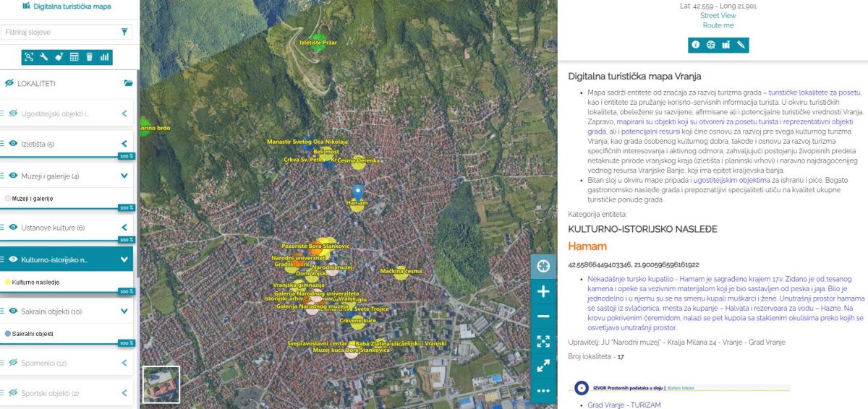Click the open folder icon beside LOKALITETI
Image resolution: width=868 pixels, height=409 pixels.
click(128, 83)
